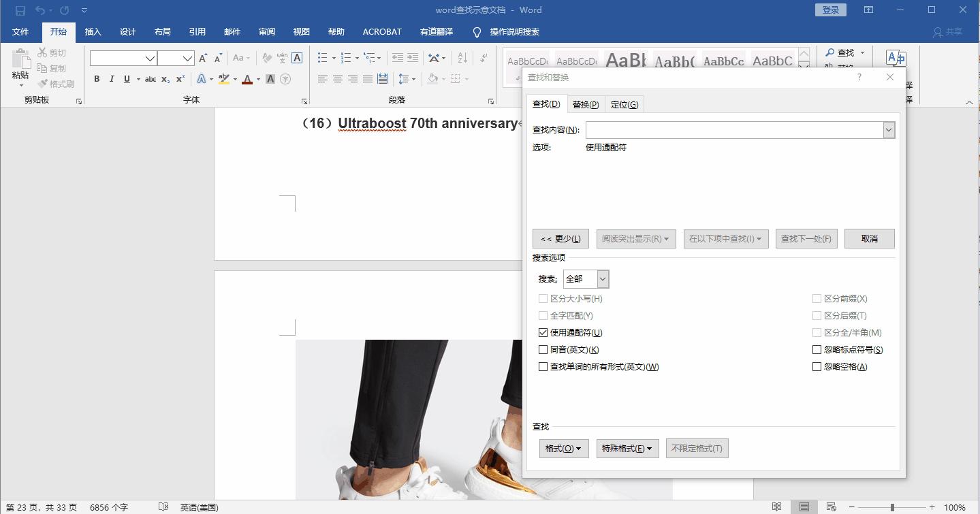Screen dimensions: 980x514
Task: Click the bullets list icon
Action: pos(322,57)
